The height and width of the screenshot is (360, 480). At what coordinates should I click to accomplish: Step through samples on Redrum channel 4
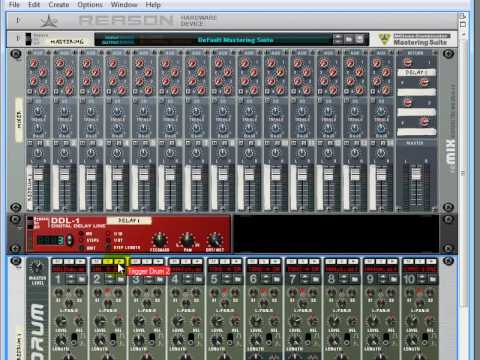[x=188, y=279]
